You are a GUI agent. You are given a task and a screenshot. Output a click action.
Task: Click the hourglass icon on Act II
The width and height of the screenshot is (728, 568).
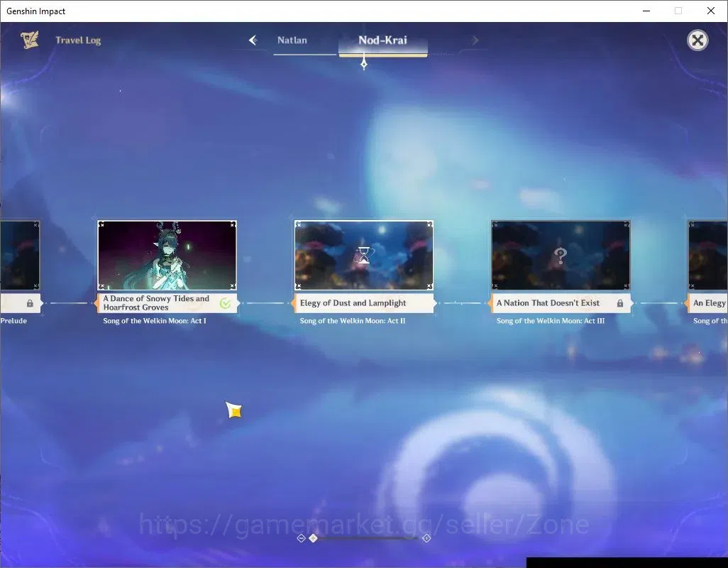coord(365,256)
